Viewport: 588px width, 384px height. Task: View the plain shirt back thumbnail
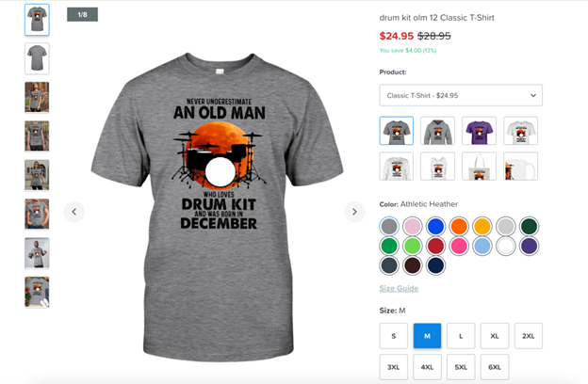pyautogui.click(x=37, y=58)
